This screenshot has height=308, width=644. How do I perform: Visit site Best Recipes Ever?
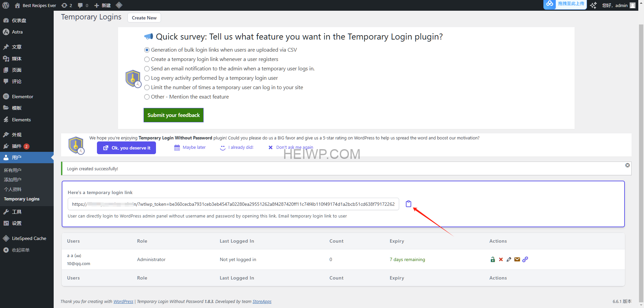[x=36, y=5]
